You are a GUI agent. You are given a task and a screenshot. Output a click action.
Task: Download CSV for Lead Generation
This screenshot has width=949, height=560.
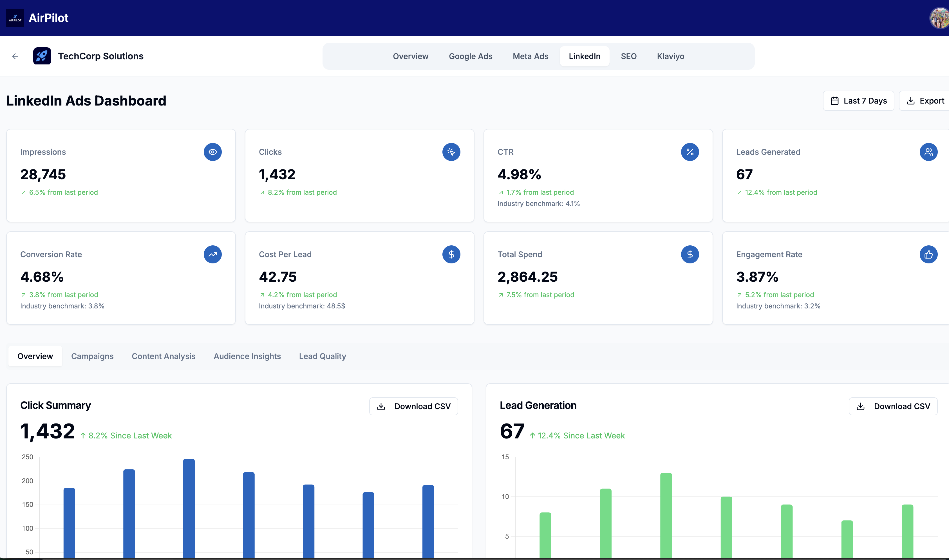[893, 406]
